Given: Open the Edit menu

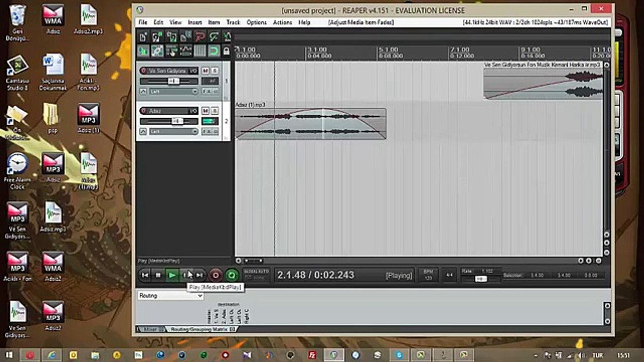Looking at the screenshot, I should tap(158, 22).
